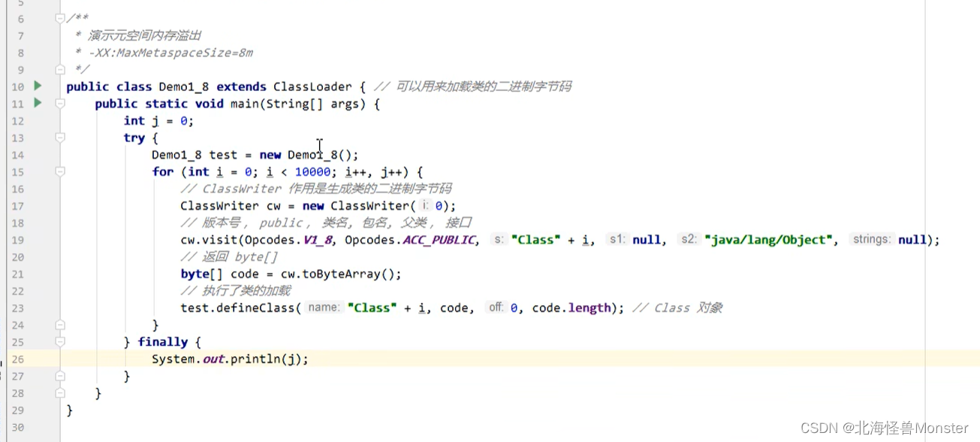Click the fold end marker on line 24
This screenshot has height=442, width=980.
pos(59,325)
